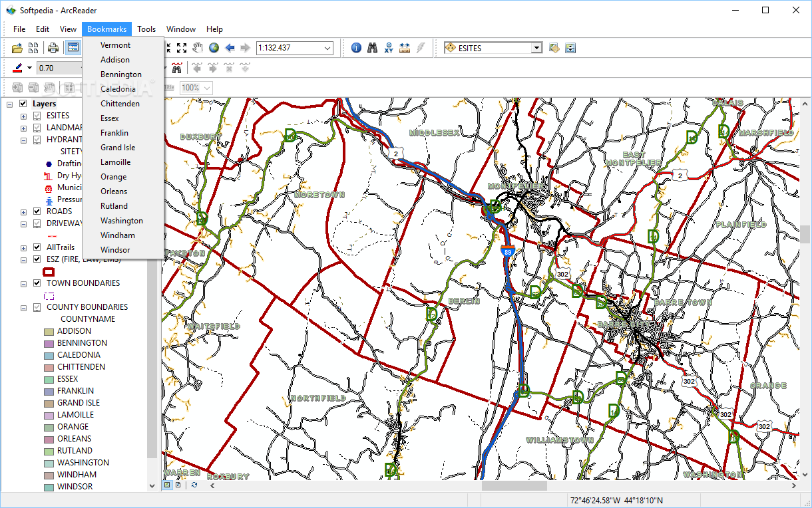Uncheck the AllTrails layer
Screen dimensions: 812x508
(37, 247)
